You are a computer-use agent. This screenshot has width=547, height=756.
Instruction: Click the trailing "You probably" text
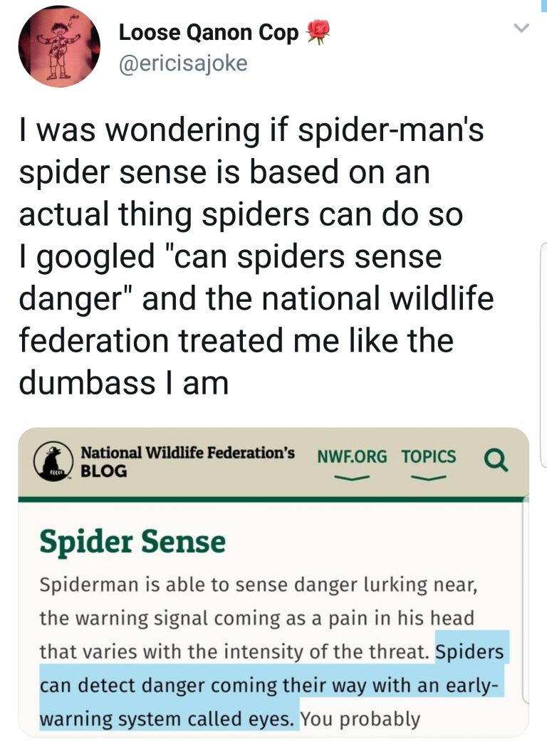tap(361, 718)
